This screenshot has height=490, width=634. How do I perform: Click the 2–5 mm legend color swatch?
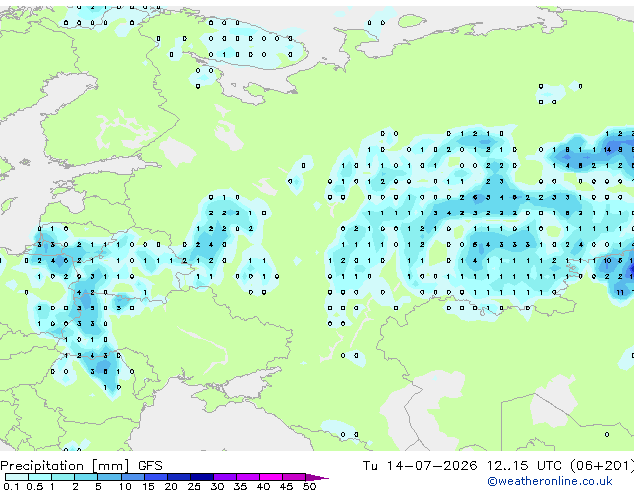click(x=86, y=477)
